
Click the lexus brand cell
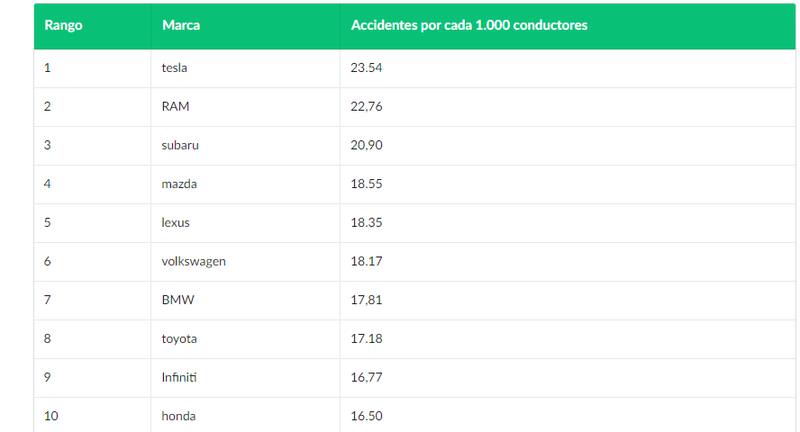pos(175,223)
